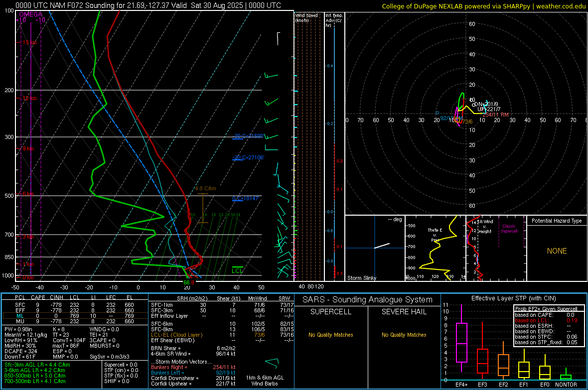The height and width of the screenshot is (390, 588).
Task: Select the SFC parcel row label
Action: [20, 305]
